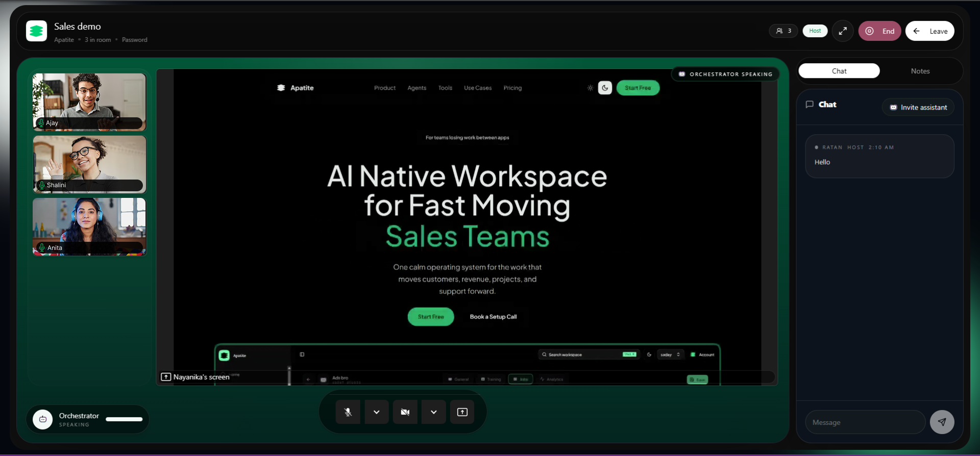This screenshot has height=456, width=980.
Task: Switch shared site to dark mode
Action: point(605,88)
